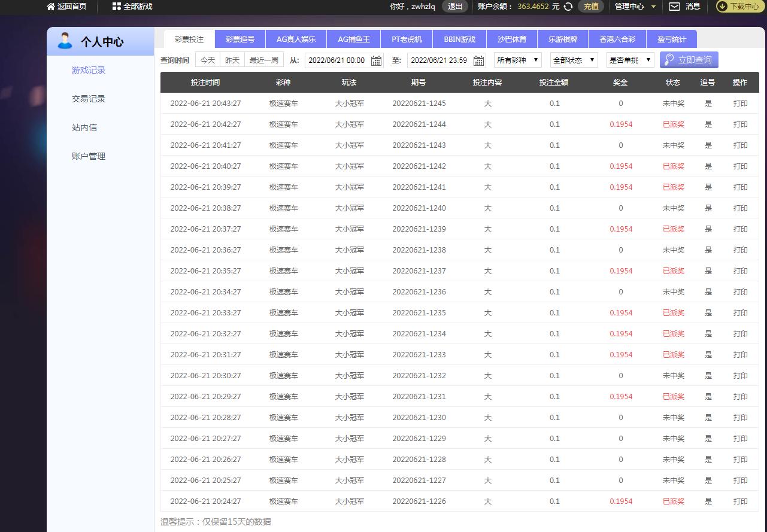Click period number 20220621-1227
This screenshot has width=767, height=532.
[419, 480]
